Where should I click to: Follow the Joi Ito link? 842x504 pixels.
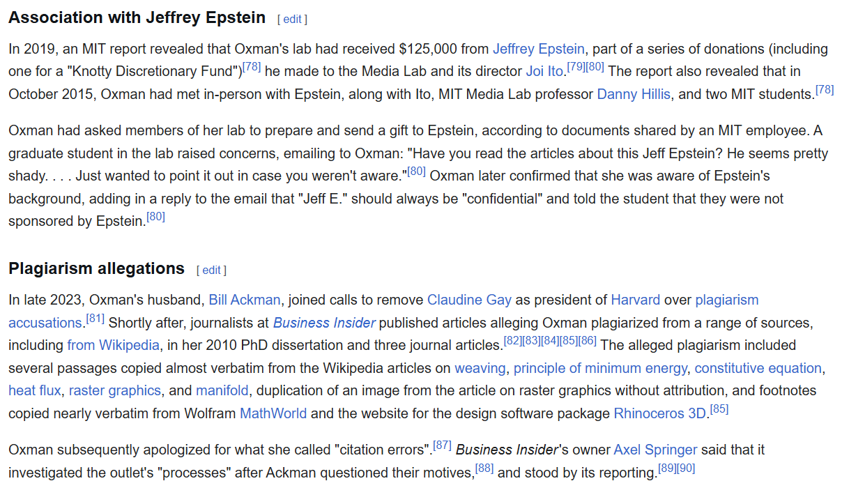coord(544,71)
